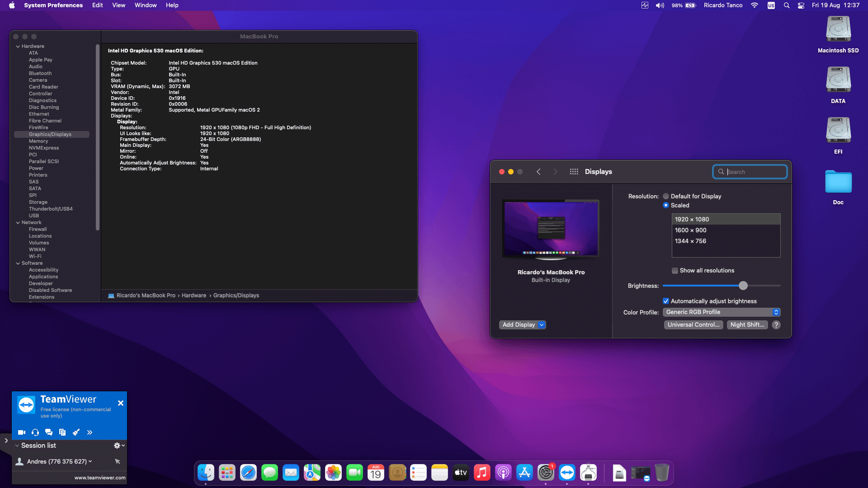Open the TeamViewer chat icon

click(x=49, y=432)
